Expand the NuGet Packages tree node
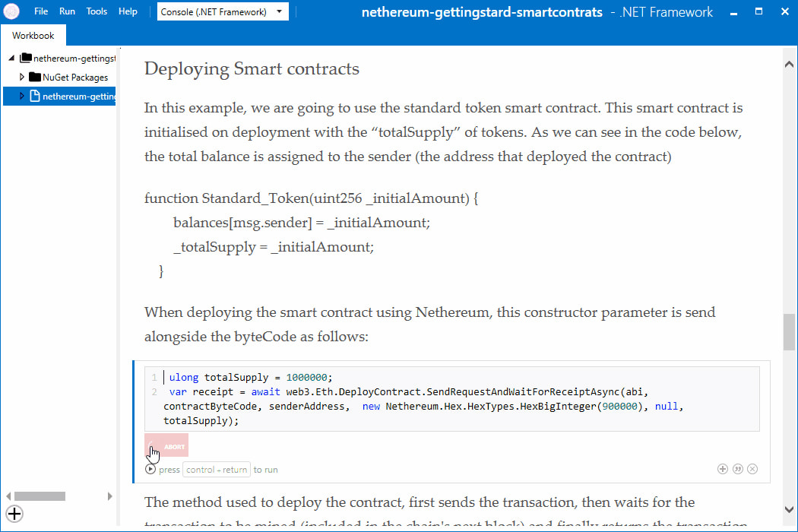 (x=22, y=78)
